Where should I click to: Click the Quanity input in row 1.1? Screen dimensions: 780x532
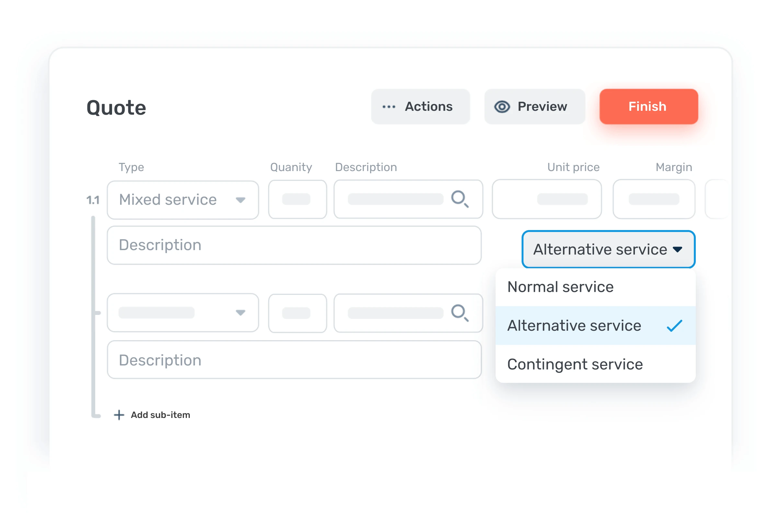297,199
